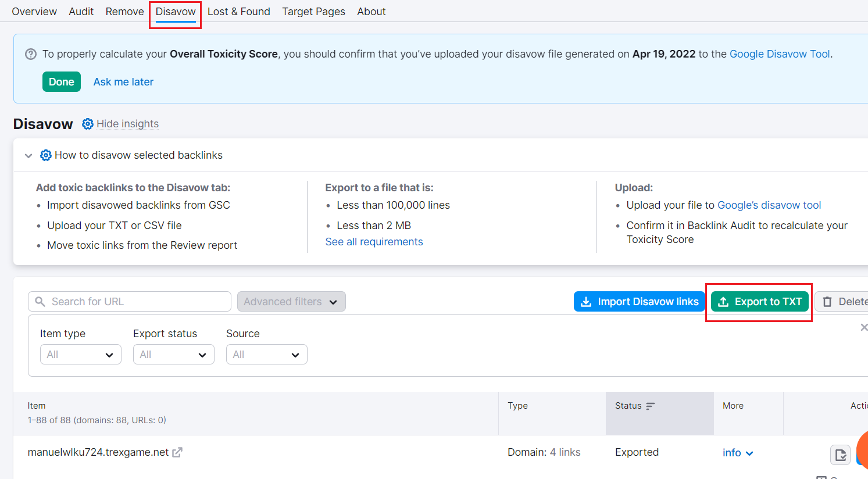Expand Advanced filters dropdown

pyautogui.click(x=291, y=302)
